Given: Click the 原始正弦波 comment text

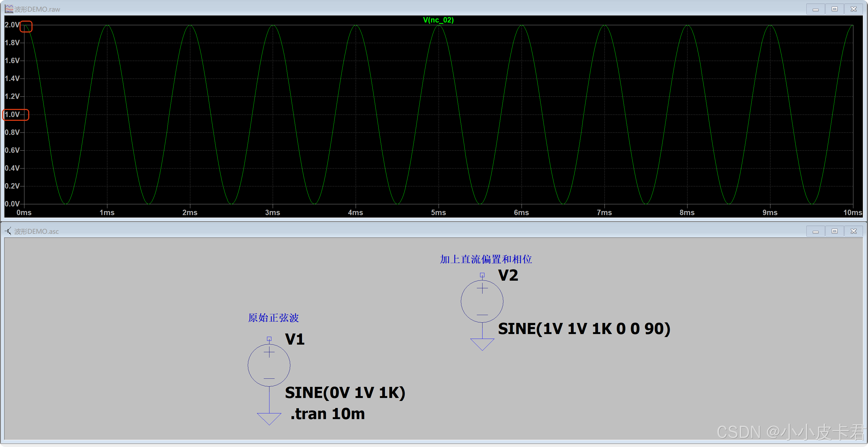Looking at the screenshot, I should 273,318.
